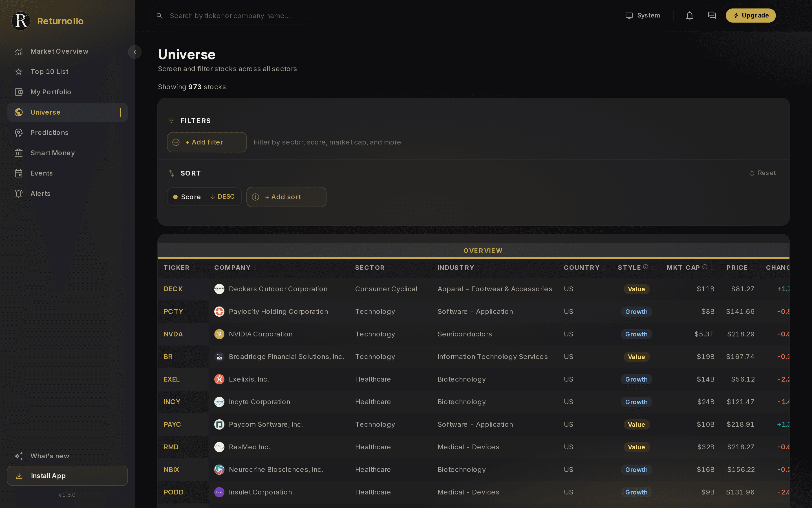The width and height of the screenshot is (812, 508).
Task: Open Market Overview in sidebar
Action: click(67, 51)
